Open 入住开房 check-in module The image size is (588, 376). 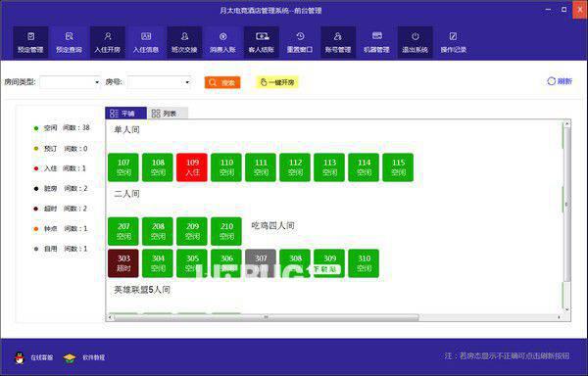coord(108,42)
